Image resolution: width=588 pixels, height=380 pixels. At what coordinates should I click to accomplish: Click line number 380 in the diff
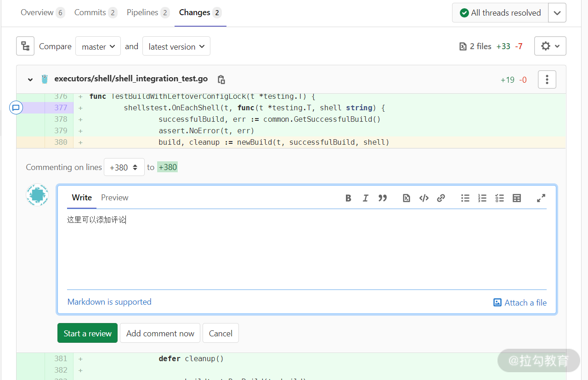tap(61, 142)
